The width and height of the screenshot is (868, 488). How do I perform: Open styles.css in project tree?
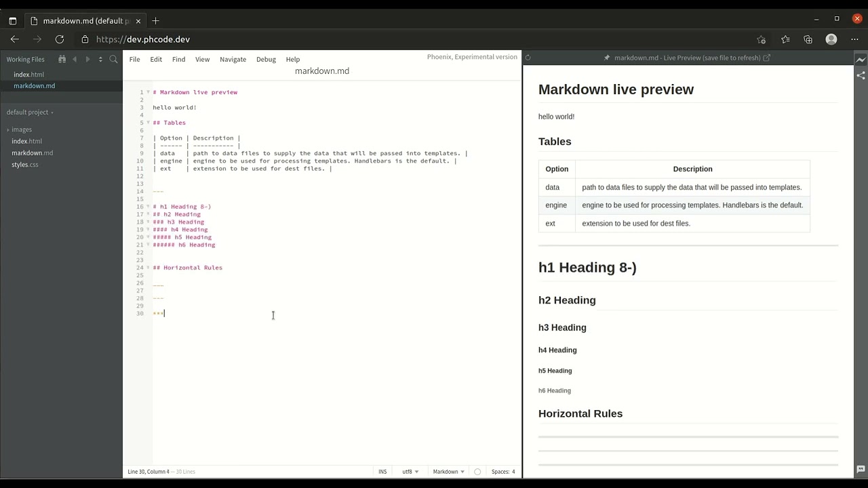click(x=24, y=165)
